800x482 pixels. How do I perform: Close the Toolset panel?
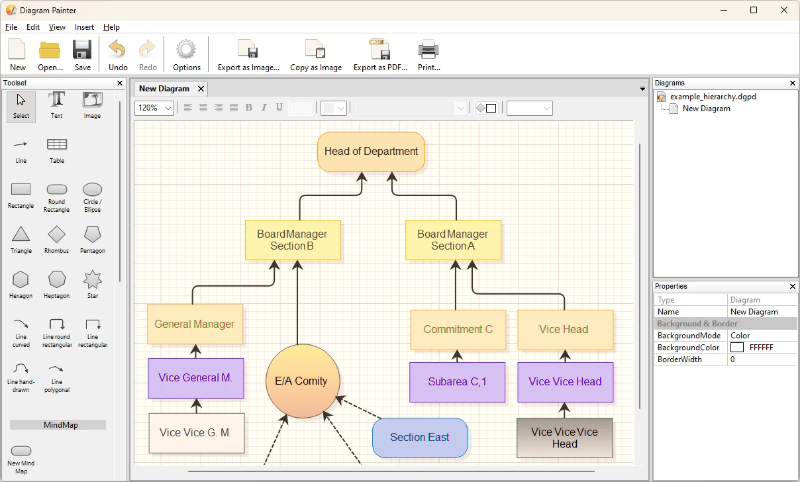point(120,83)
